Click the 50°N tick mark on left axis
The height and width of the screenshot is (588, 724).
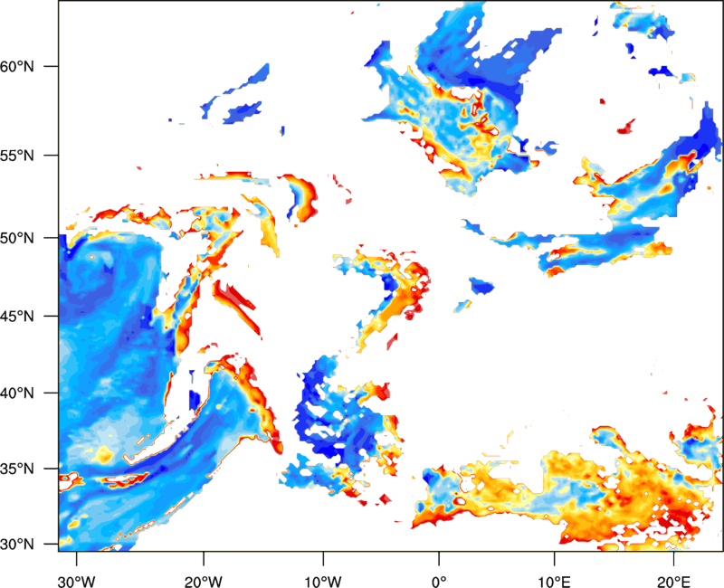pyautogui.click(x=52, y=238)
